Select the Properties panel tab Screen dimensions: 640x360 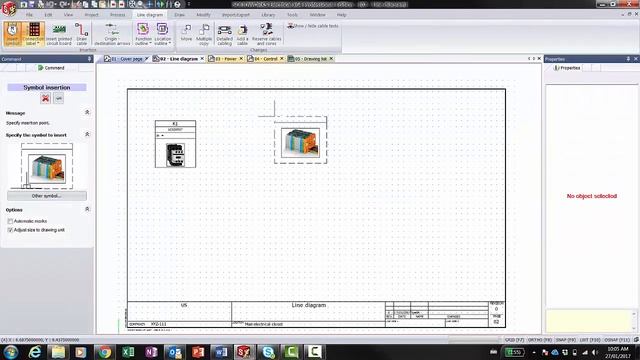point(567,68)
